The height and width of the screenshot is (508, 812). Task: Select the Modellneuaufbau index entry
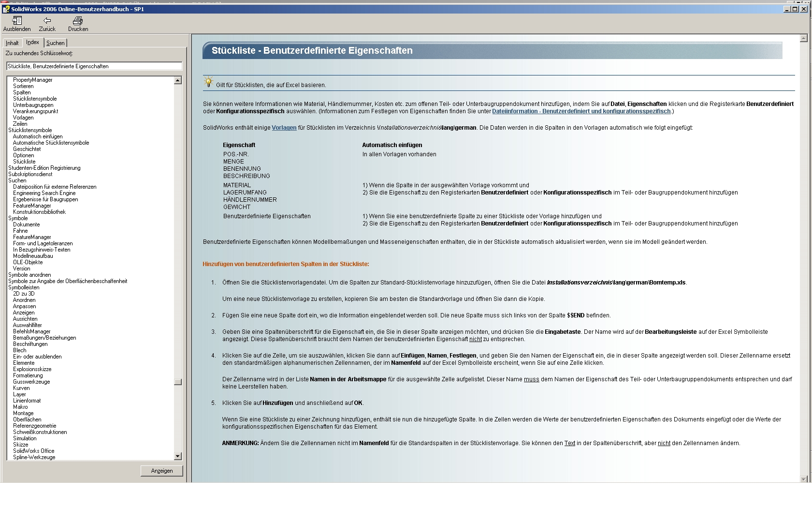[x=33, y=256]
